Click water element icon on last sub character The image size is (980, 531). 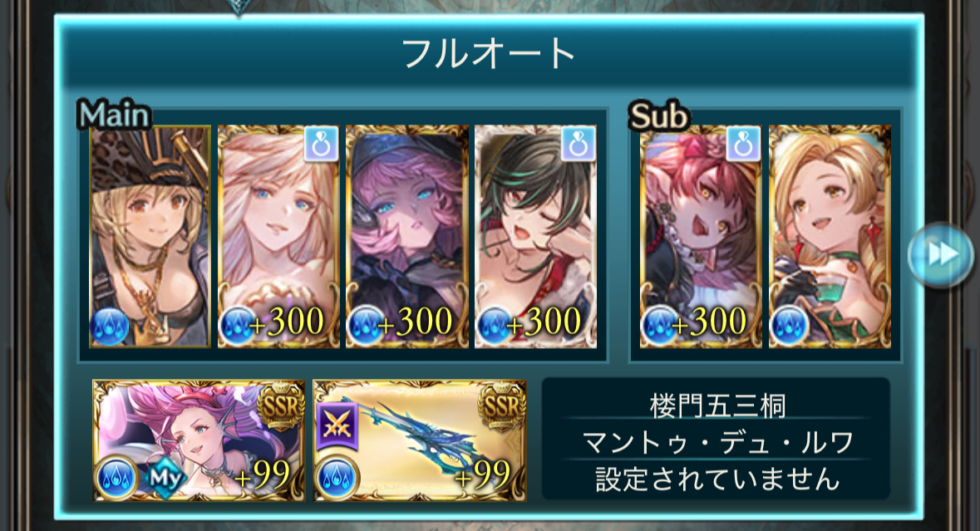click(x=790, y=326)
